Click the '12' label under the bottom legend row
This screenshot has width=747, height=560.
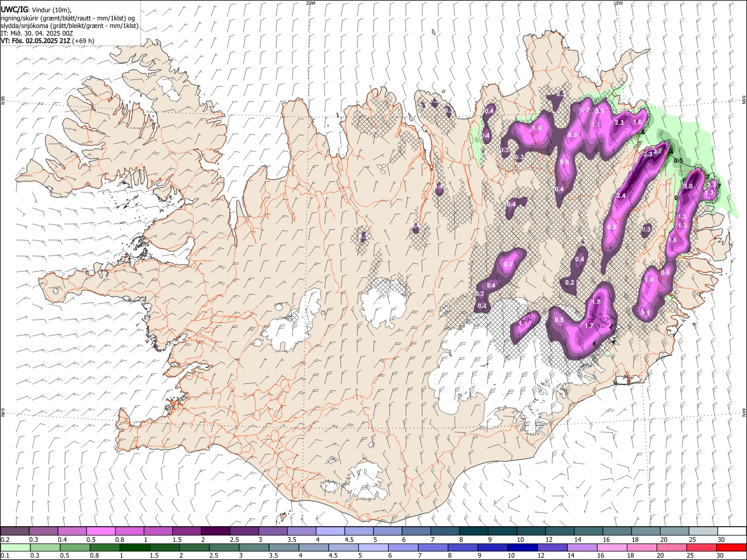coord(542,556)
